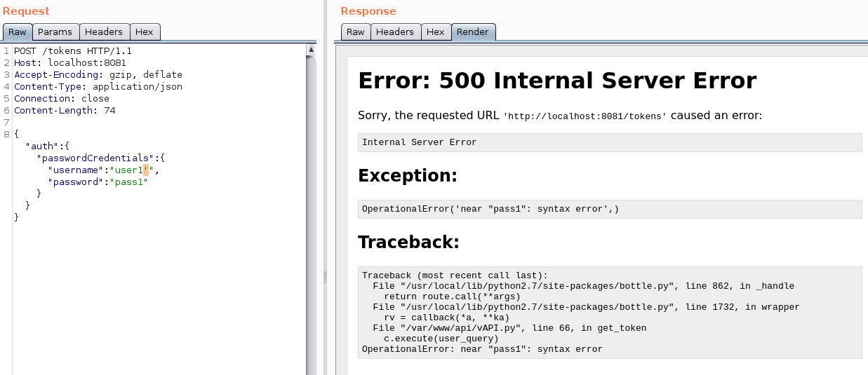Viewport: 868px width, 375px height.
Task: Click the final "OperationalError: near" traceback line
Action: click(x=482, y=349)
